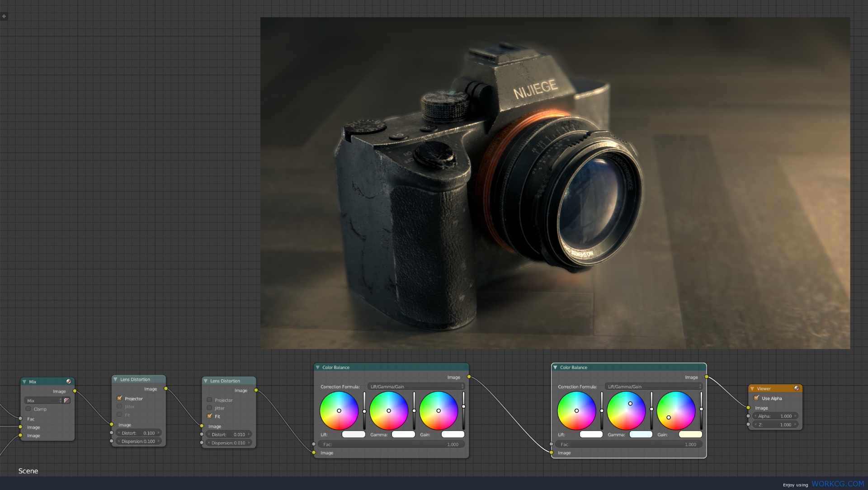Click the second Lens Distortion Image output socket

click(256, 390)
